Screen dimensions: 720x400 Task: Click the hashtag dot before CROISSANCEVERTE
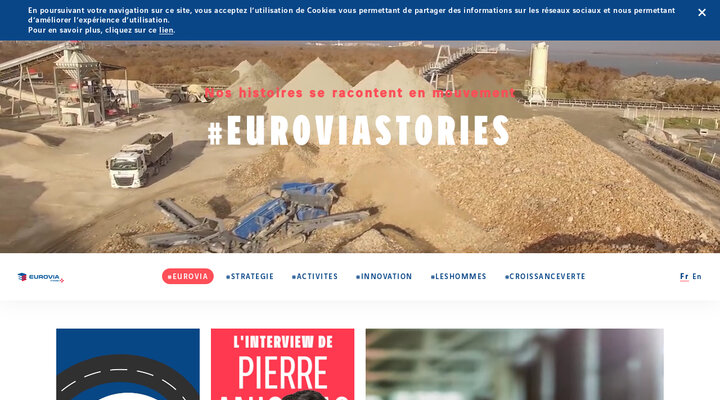click(x=507, y=277)
